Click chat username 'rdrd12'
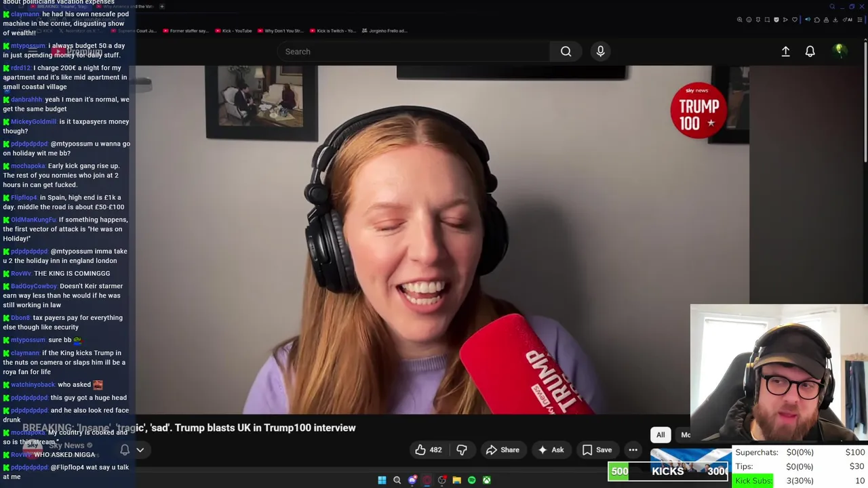Image resolution: width=868 pixels, height=488 pixels. click(20, 68)
